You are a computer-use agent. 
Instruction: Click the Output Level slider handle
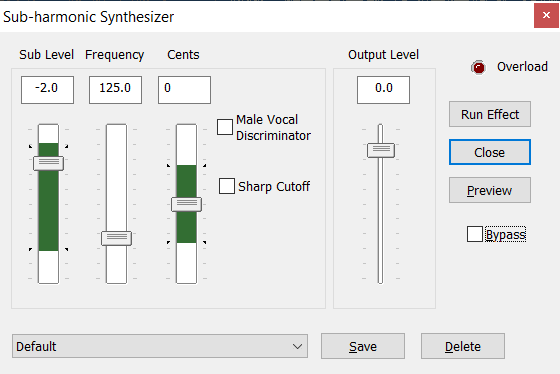[x=381, y=150]
